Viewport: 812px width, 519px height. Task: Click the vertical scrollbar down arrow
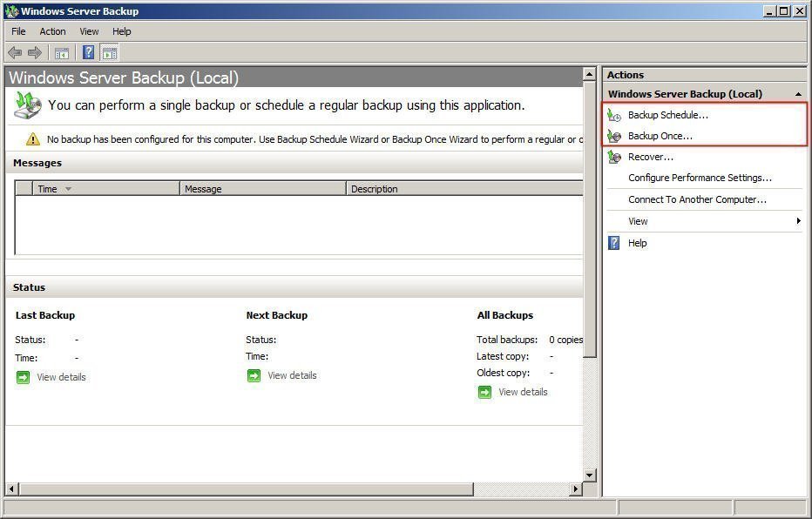(x=589, y=475)
